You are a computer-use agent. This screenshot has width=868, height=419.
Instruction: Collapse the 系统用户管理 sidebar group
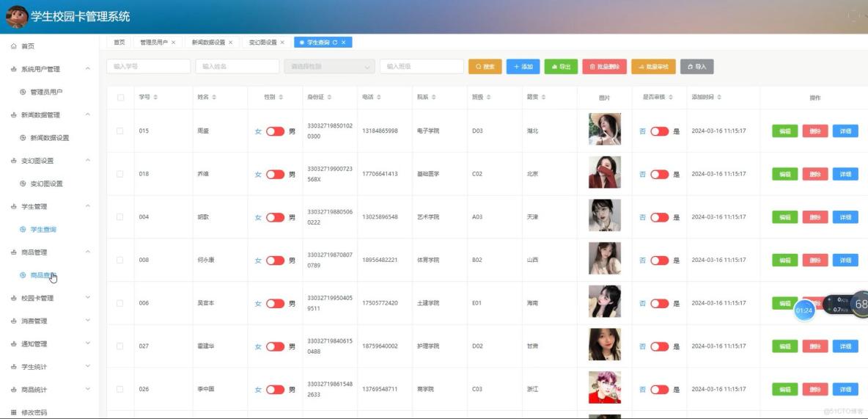pos(87,69)
